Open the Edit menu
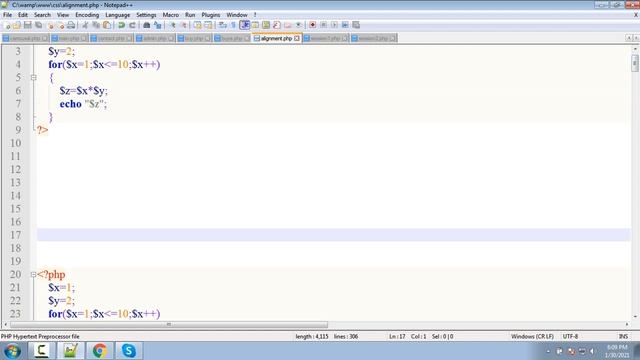 pos(23,15)
